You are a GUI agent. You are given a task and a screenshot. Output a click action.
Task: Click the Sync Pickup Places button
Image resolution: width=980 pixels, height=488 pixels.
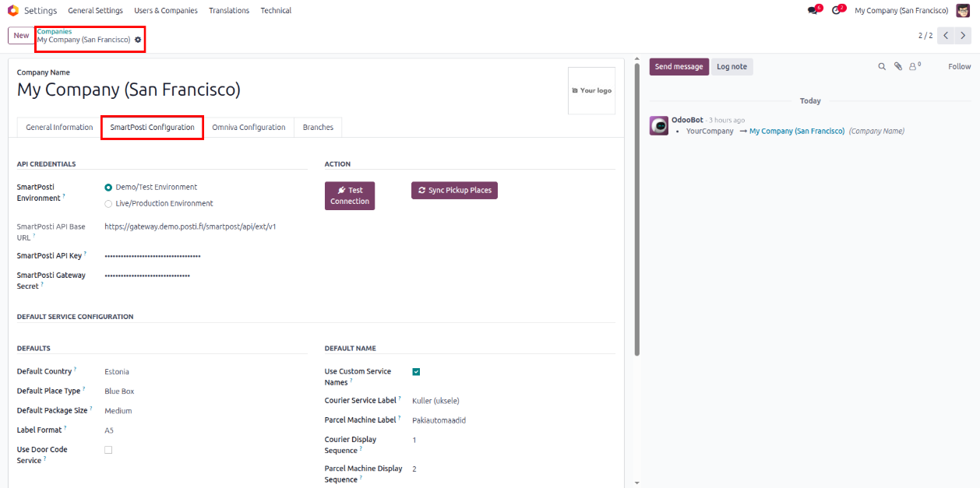[x=454, y=191]
